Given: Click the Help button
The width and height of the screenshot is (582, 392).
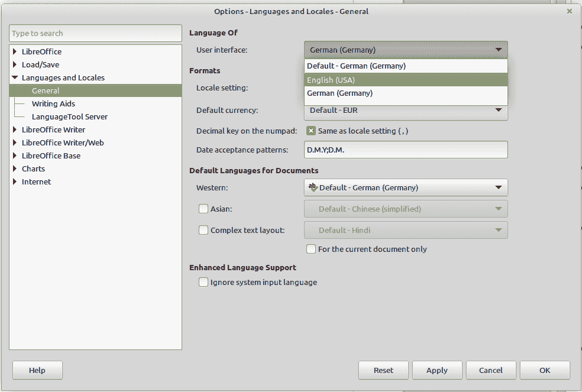Looking at the screenshot, I should 37,370.
